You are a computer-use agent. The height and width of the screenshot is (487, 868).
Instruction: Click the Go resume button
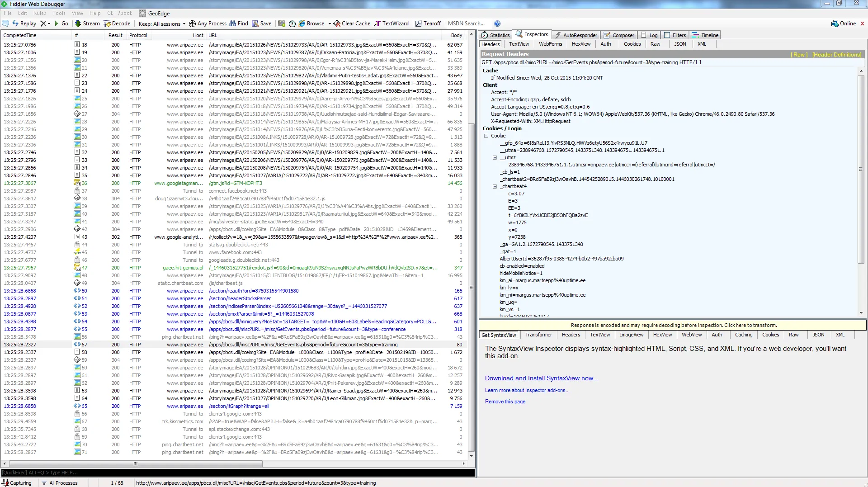tap(61, 24)
